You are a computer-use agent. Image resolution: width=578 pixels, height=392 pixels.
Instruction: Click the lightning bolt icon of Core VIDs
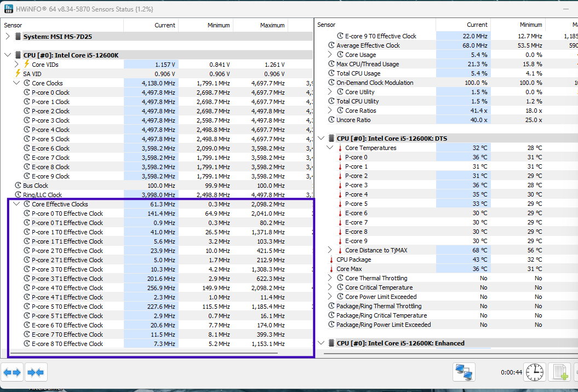[x=26, y=64]
